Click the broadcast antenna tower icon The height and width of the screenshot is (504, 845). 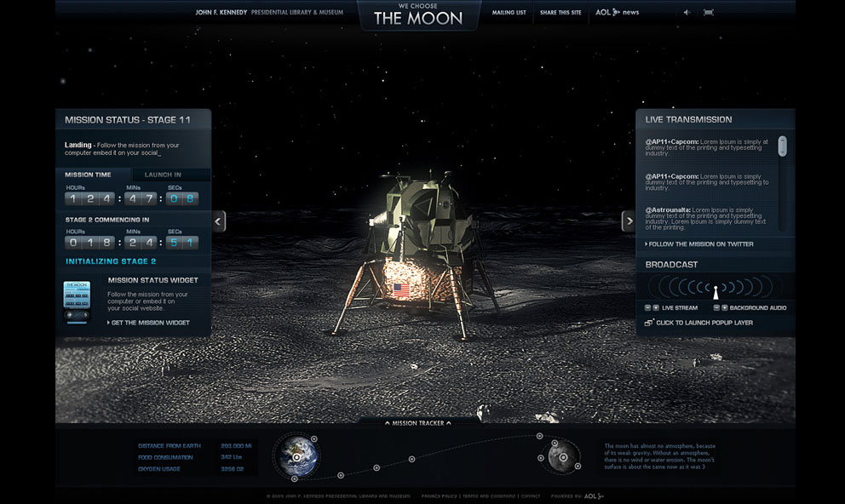coord(716,291)
